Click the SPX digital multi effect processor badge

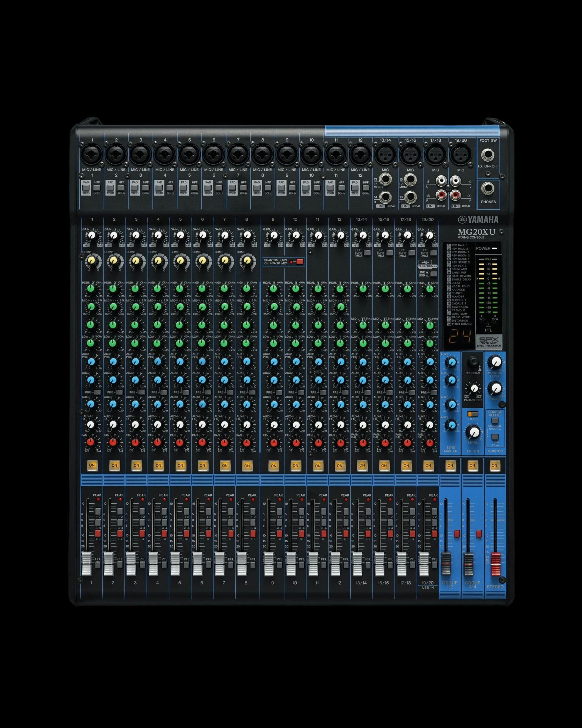click(x=489, y=342)
